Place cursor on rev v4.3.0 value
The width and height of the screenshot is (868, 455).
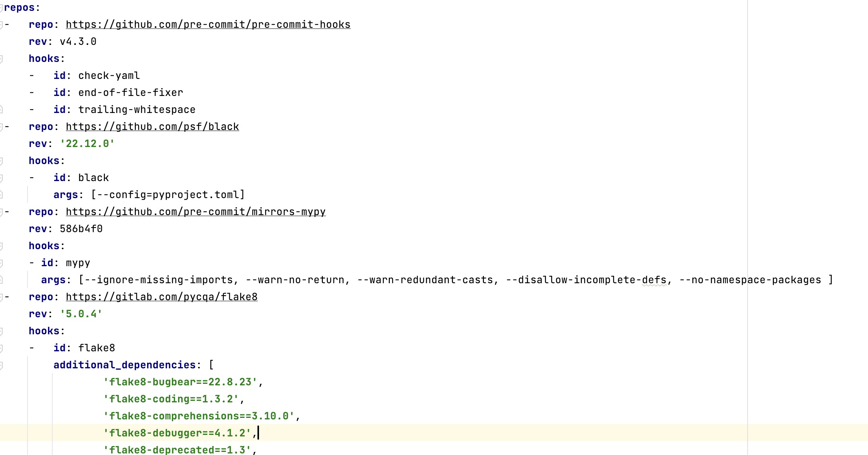(x=78, y=42)
